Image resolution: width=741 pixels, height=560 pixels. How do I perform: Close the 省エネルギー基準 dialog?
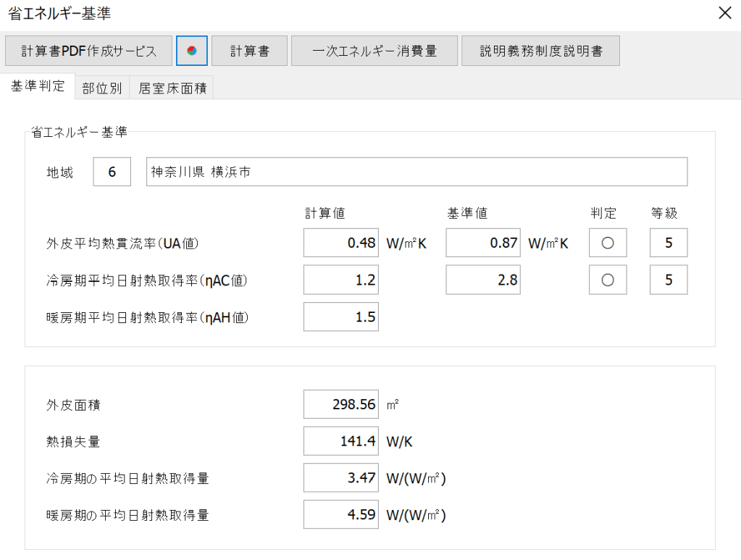[724, 13]
